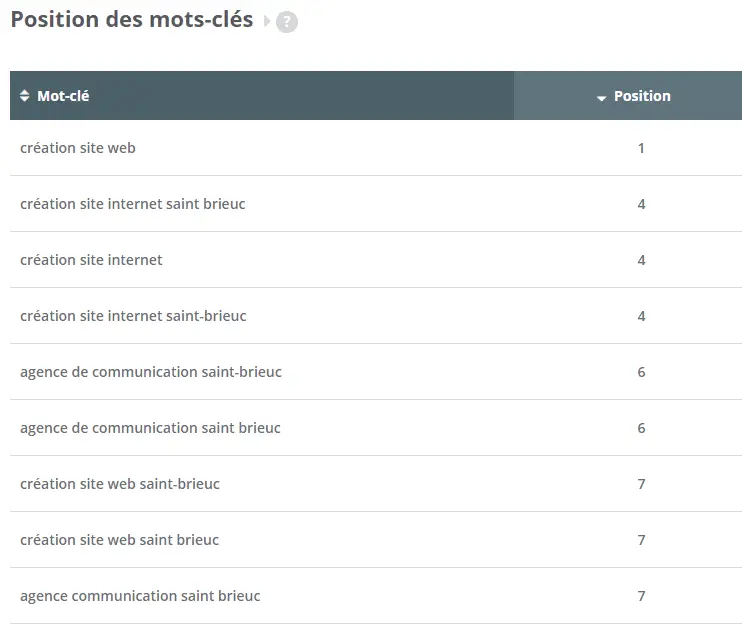The image size is (742, 624).
Task: Sort by the Position column header
Action: coord(628,96)
